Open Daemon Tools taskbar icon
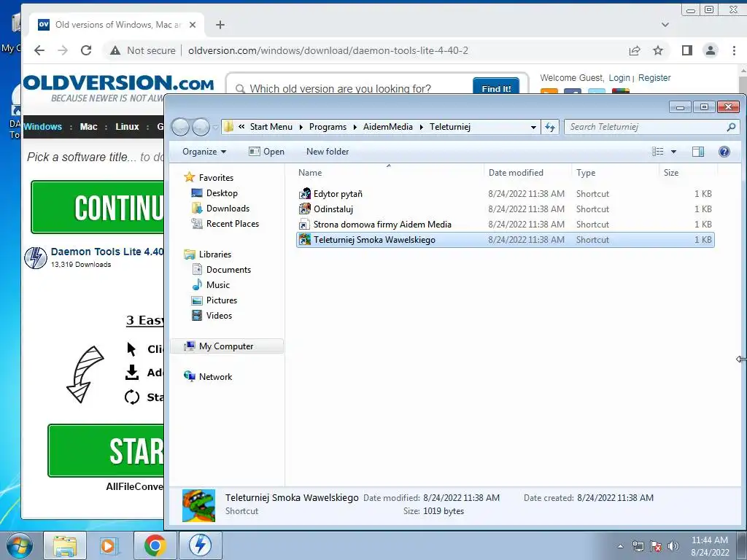 tap(200, 545)
